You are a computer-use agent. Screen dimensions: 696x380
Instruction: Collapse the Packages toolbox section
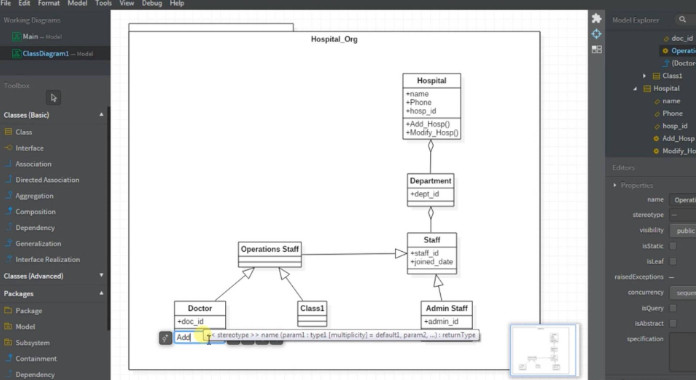click(101, 293)
